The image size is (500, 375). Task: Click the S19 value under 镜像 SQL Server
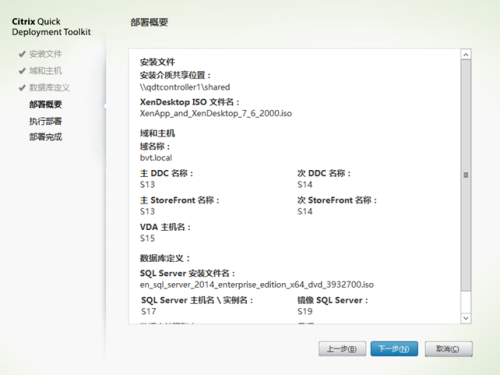(x=305, y=311)
